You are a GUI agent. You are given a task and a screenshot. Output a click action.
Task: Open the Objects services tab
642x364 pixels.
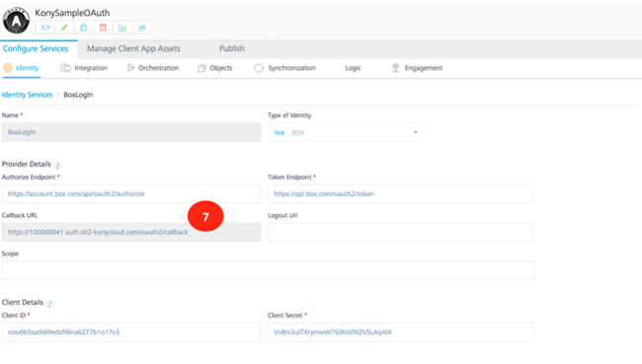tap(215, 68)
